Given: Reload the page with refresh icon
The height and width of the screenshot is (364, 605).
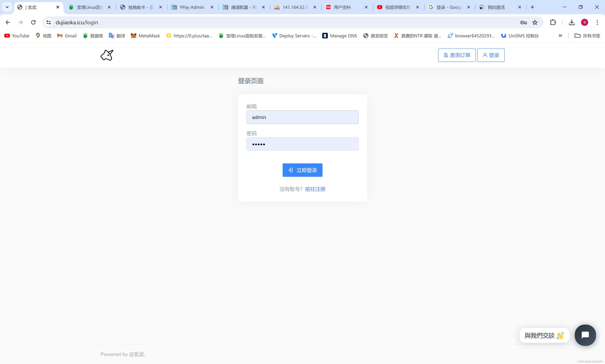Looking at the screenshot, I should point(33,22).
